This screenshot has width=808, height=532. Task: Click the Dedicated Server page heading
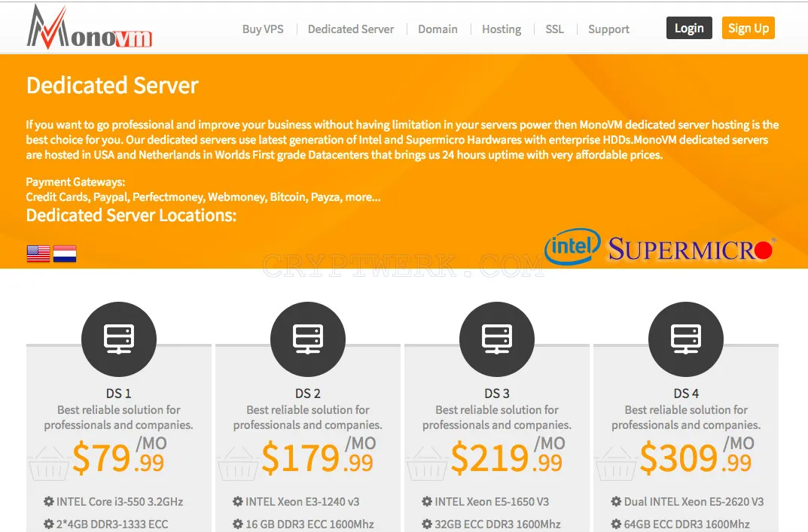pyautogui.click(x=112, y=86)
